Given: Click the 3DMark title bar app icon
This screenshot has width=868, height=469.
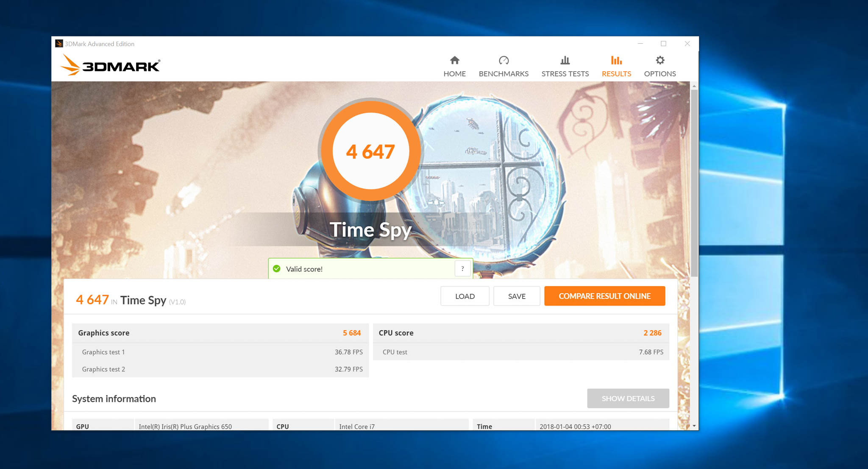Looking at the screenshot, I should coord(59,44).
